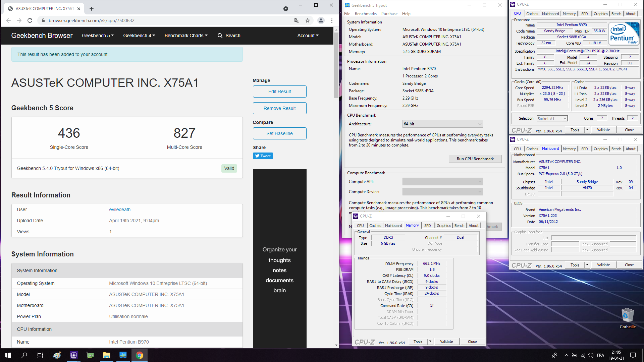Expand the Geekbench 4 navigation menu
This screenshot has width=644, height=362.
pyautogui.click(x=139, y=36)
